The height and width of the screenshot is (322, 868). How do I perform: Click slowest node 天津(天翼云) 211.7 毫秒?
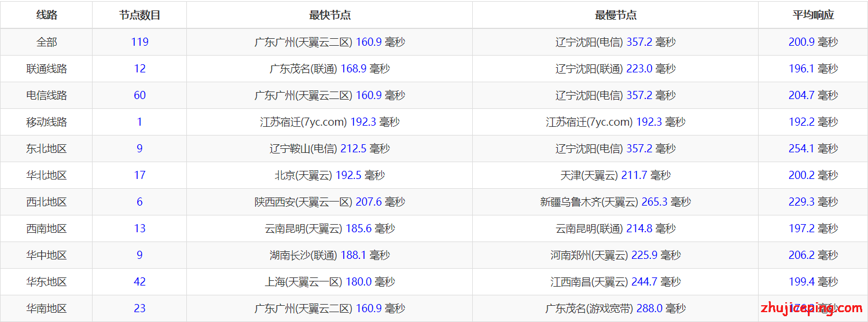(616, 175)
